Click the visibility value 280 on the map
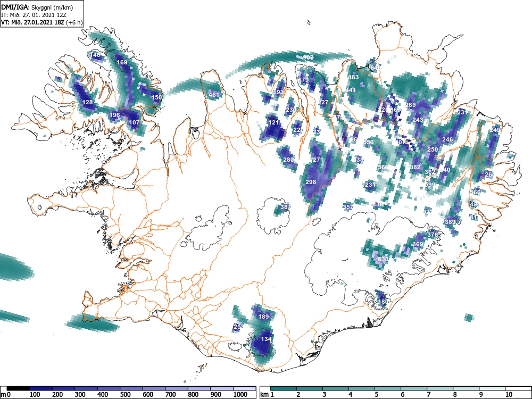532x399 pixels. [x=288, y=160]
